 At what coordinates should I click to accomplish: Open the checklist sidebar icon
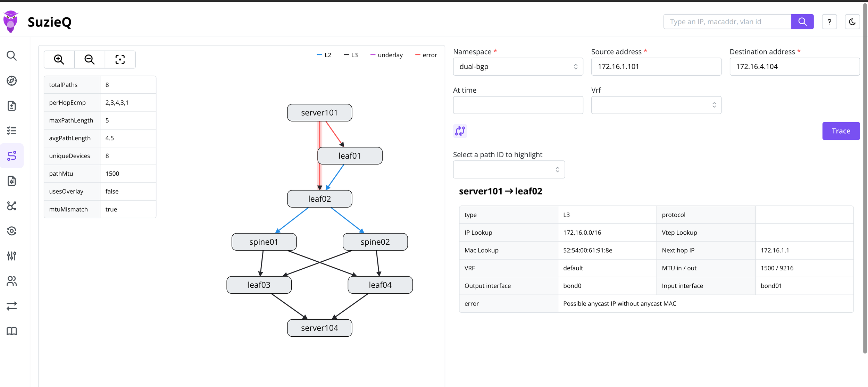click(12, 131)
